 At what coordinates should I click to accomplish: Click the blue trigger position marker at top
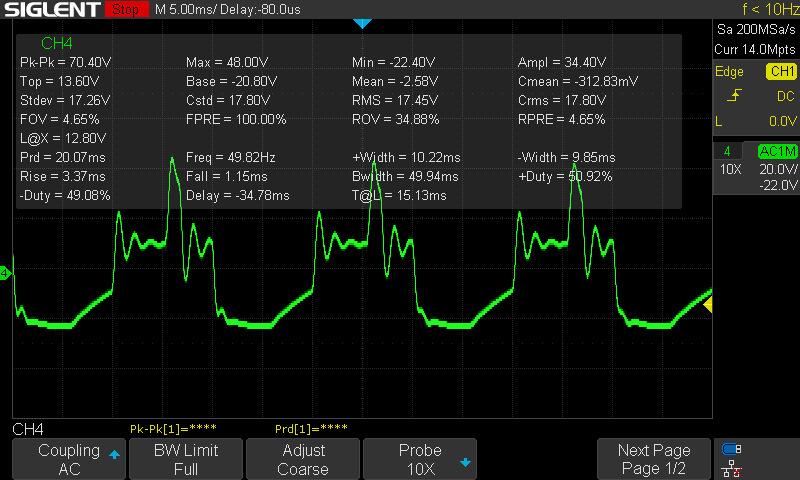[x=362, y=23]
